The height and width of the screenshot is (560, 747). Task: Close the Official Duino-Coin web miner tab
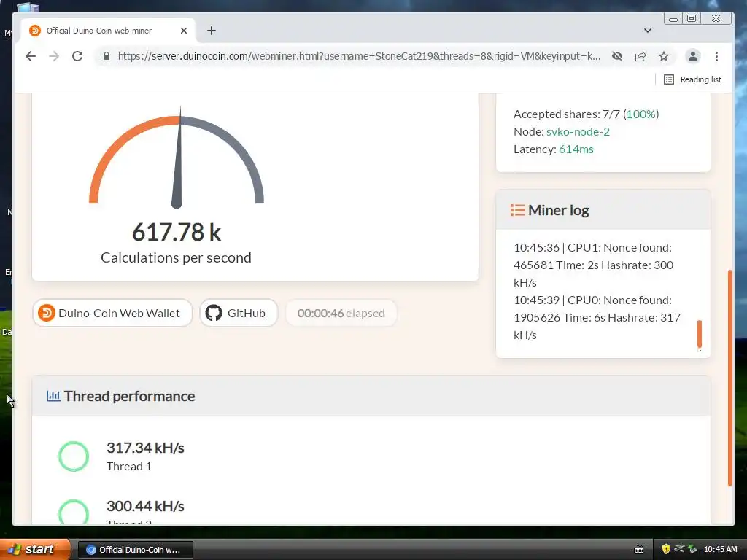click(183, 31)
